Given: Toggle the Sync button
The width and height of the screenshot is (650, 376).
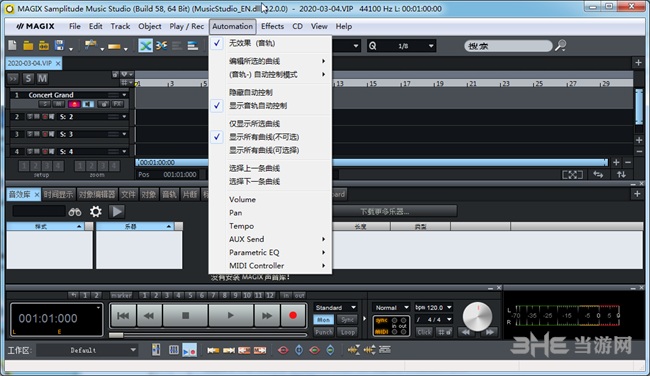Looking at the screenshot, I should pos(347,320).
